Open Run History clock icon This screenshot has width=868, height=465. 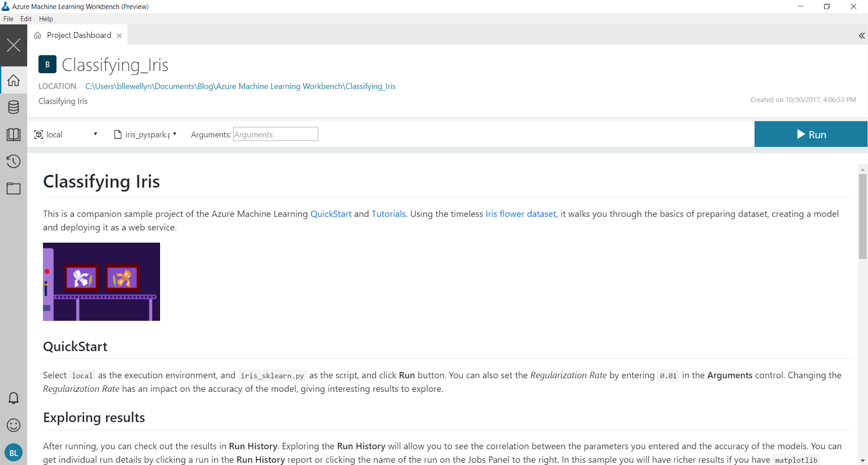14,162
